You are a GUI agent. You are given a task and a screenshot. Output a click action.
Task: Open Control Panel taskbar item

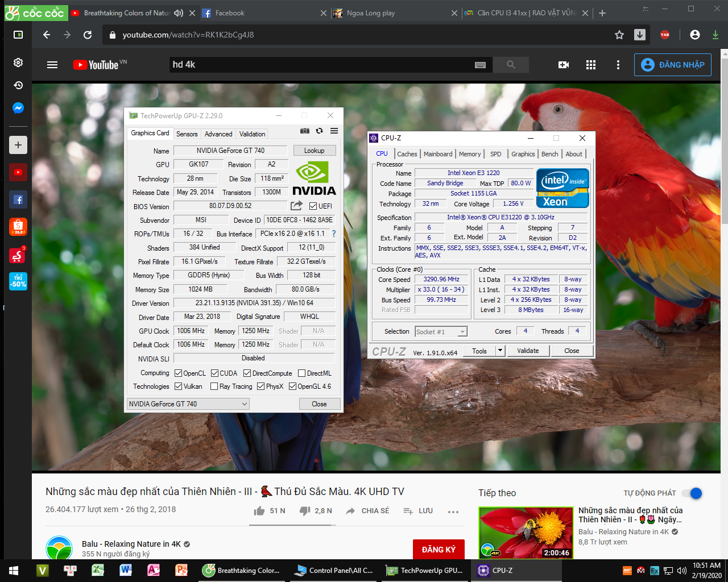coord(334,571)
